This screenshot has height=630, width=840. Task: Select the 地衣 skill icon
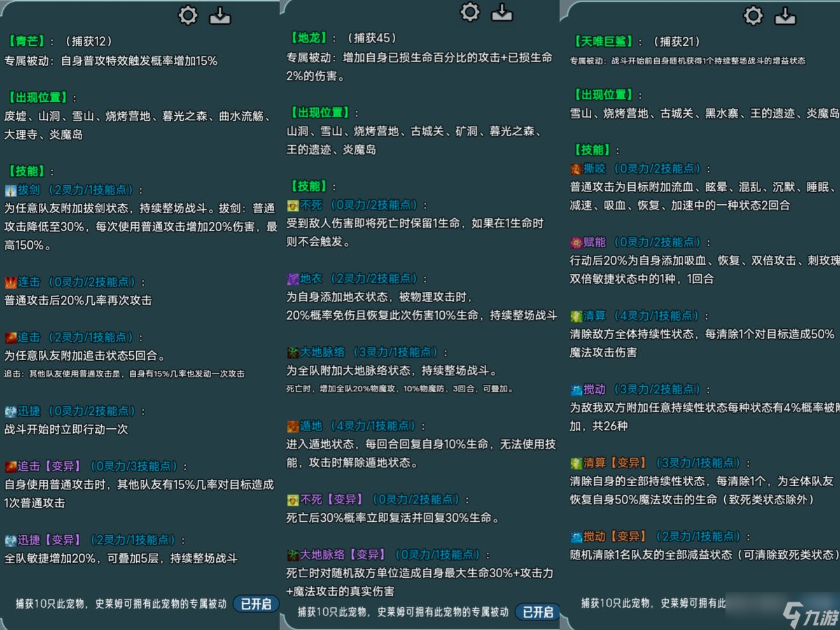pos(293,279)
